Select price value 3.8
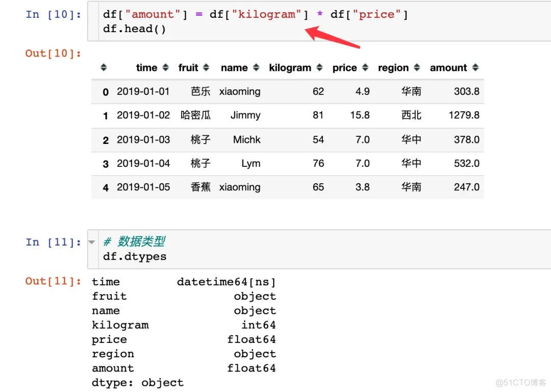551x392 pixels. click(x=363, y=187)
